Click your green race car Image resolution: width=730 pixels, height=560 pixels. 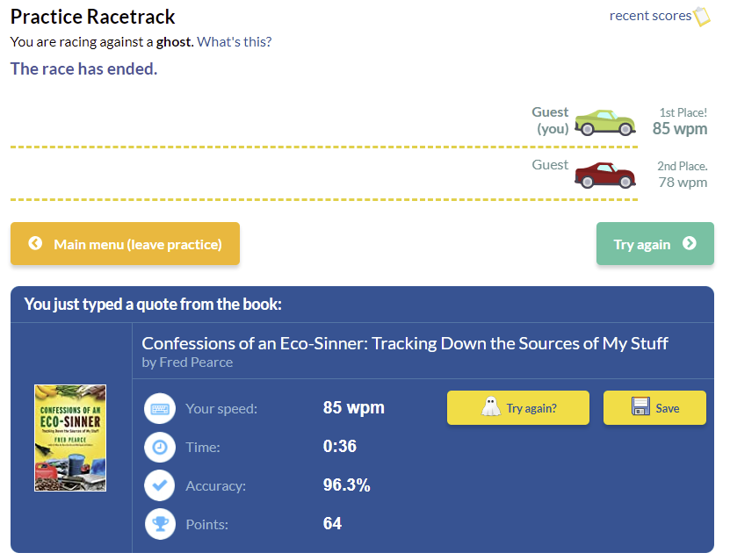(604, 123)
